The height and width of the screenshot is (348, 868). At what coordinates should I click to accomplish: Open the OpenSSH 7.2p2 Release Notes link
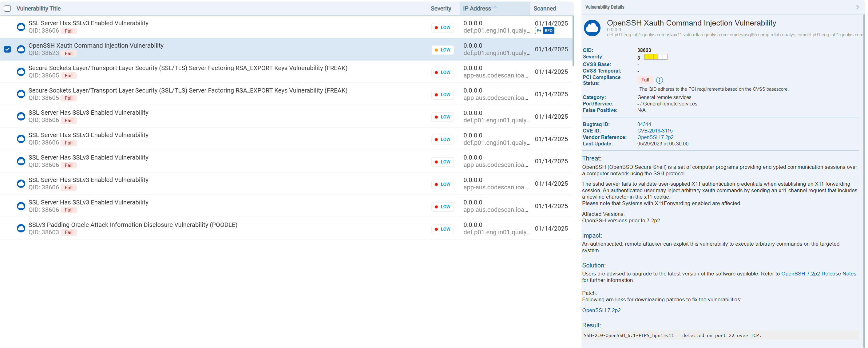pyautogui.click(x=818, y=274)
